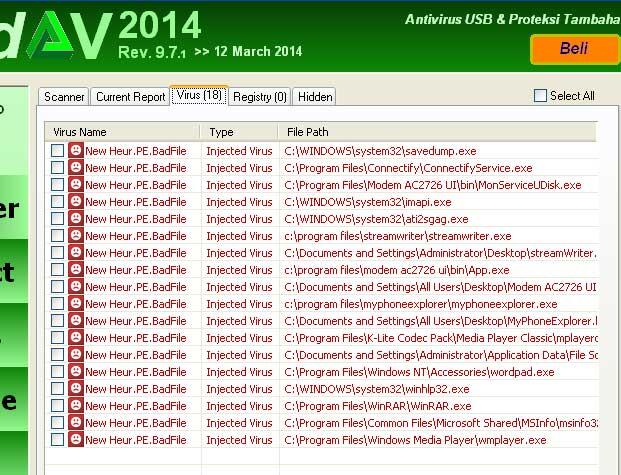This screenshot has width=621, height=475.
Task: Switch to the Scanner tab
Action: 64,97
